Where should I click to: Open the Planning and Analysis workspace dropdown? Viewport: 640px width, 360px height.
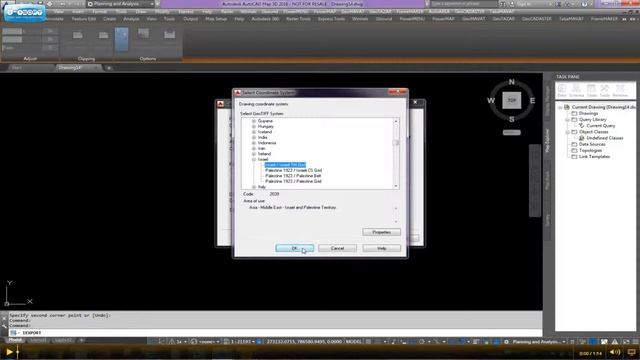(x=120, y=4)
